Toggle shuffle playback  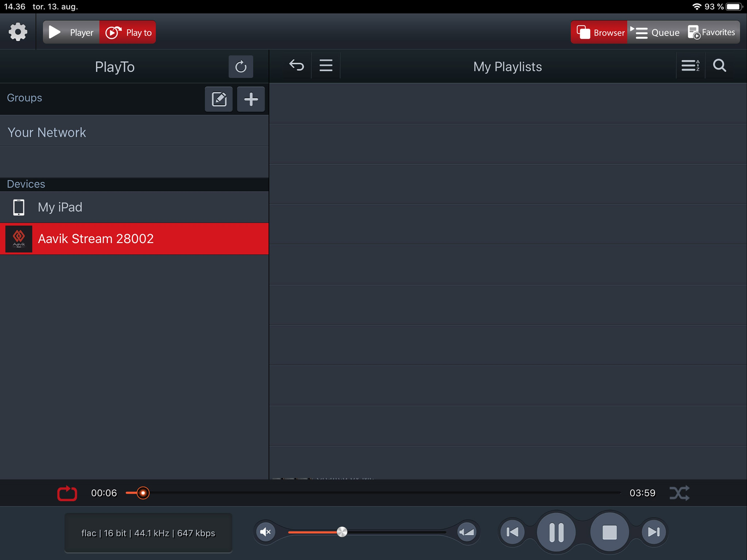coord(679,493)
